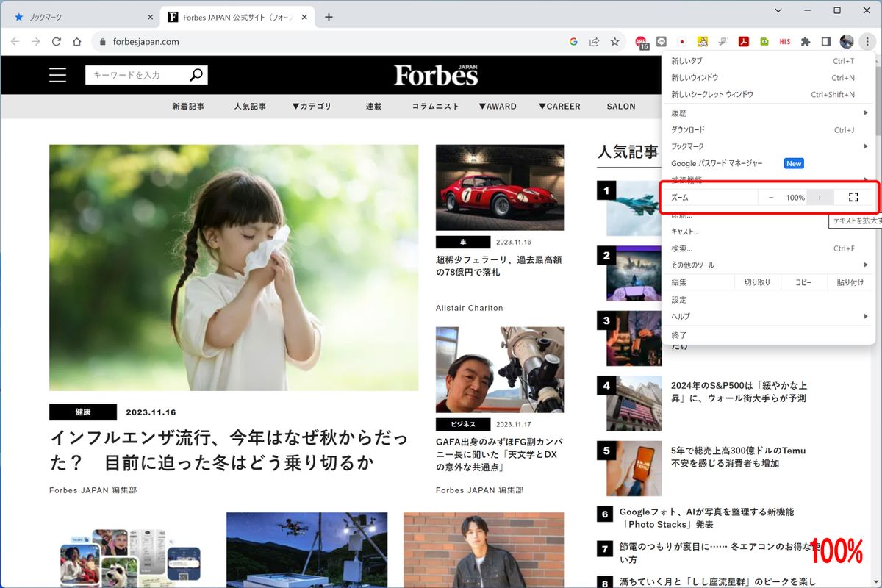The height and width of the screenshot is (588, 882).
Task: Open 設定 from Chrome menu
Action: tap(769, 300)
